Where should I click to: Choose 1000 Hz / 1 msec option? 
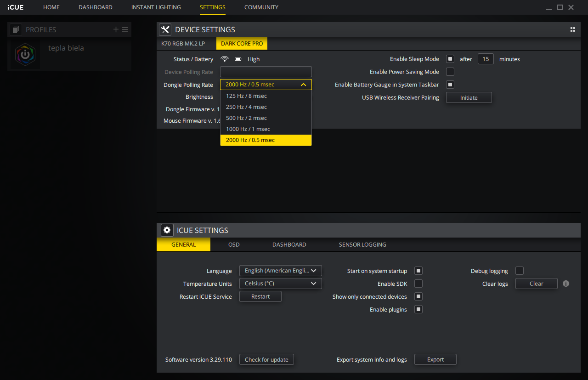pyautogui.click(x=266, y=129)
